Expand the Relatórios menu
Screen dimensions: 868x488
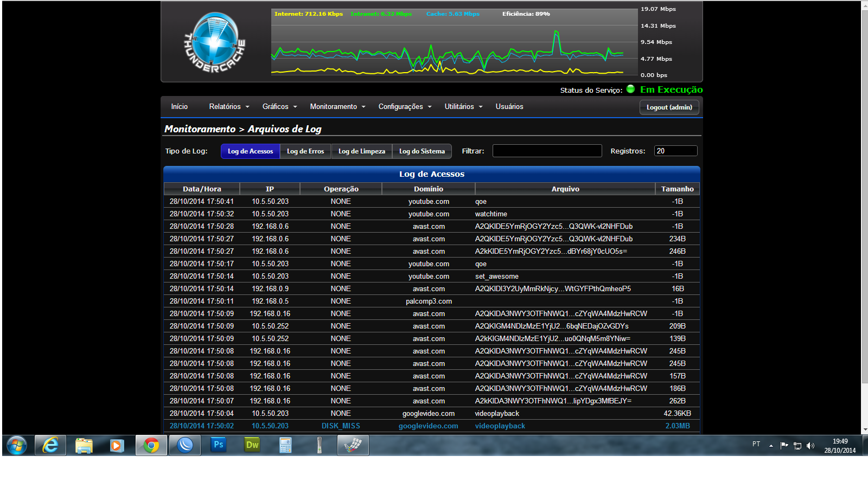[x=229, y=107]
